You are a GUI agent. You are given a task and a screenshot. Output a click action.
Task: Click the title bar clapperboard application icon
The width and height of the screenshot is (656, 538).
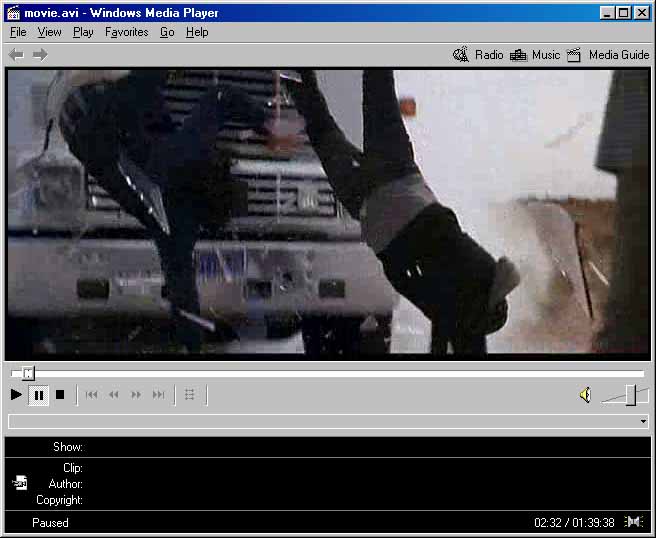13,13
